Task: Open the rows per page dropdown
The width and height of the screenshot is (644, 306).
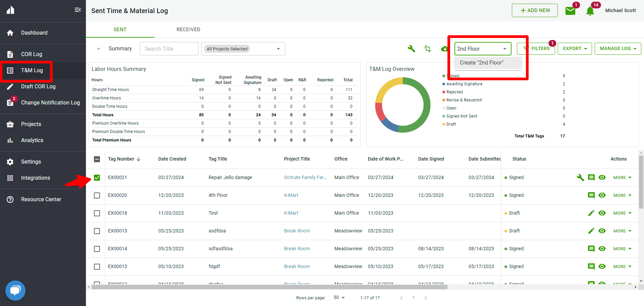Action: (x=339, y=298)
